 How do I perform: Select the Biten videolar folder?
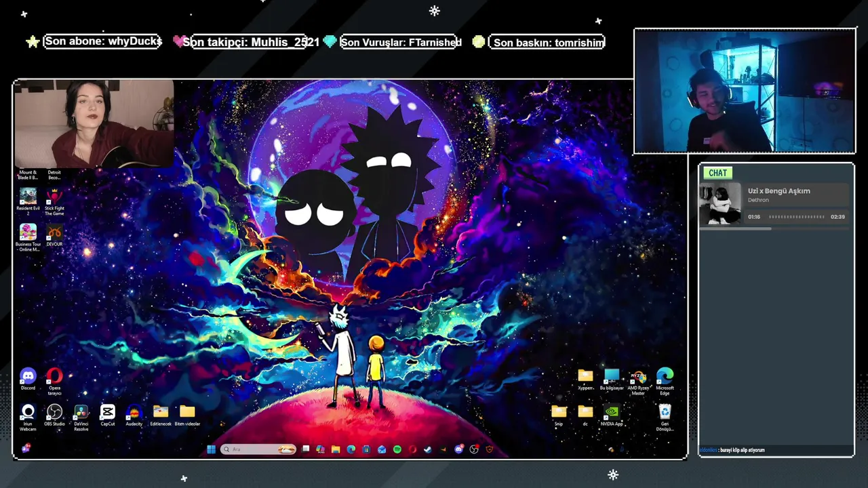coord(187,415)
